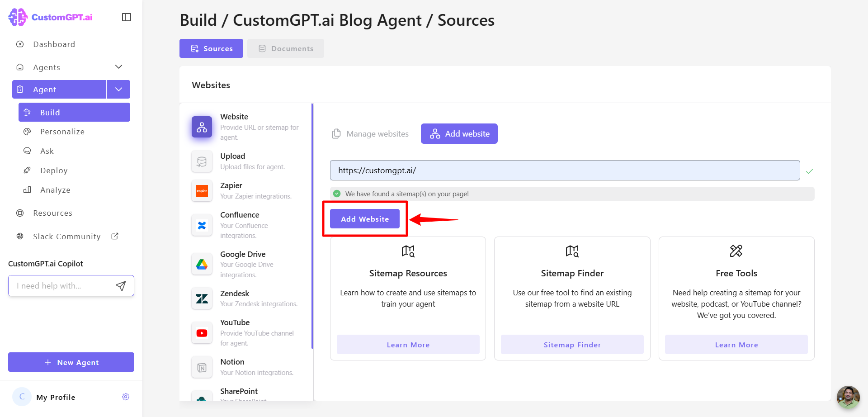Image resolution: width=868 pixels, height=417 pixels.
Task: Select the Zapier integration icon
Action: (202, 191)
